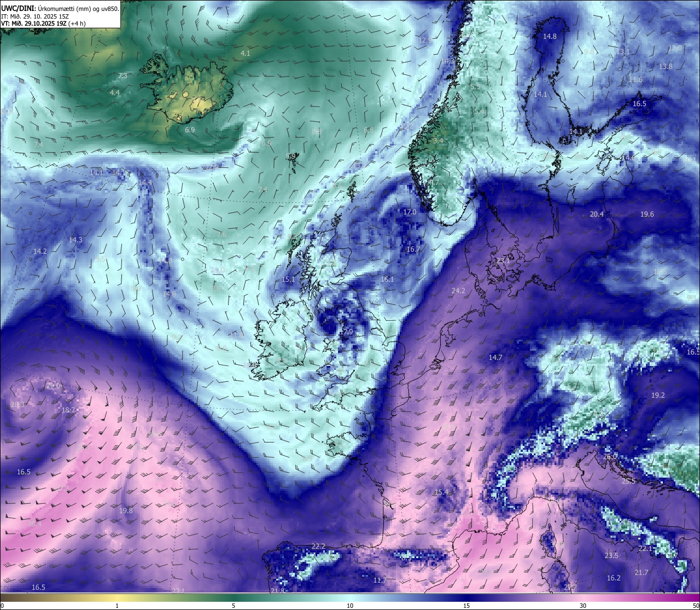Click the map value label "11.6"
The width and height of the screenshot is (700, 610).
click(635, 79)
